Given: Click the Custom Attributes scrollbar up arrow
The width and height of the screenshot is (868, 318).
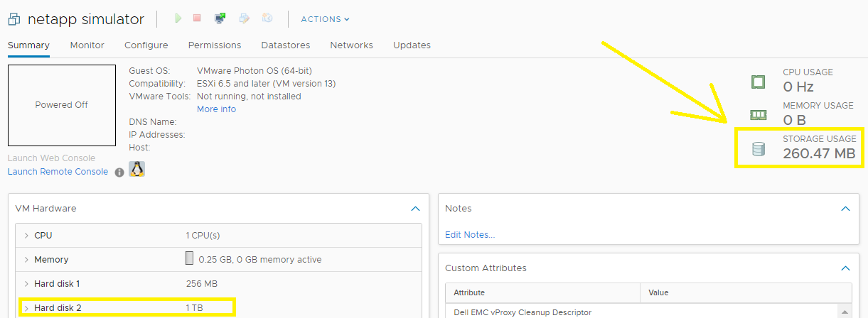Looking at the screenshot, I should (x=845, y=311).
